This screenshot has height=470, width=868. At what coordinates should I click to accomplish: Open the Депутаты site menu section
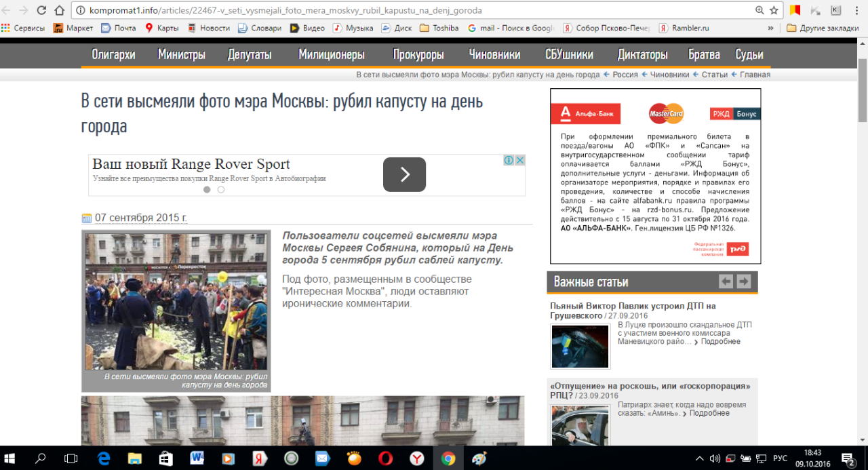250,55
